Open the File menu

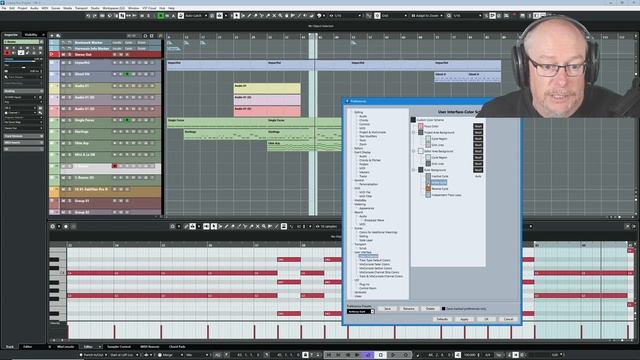coord(4,8)
